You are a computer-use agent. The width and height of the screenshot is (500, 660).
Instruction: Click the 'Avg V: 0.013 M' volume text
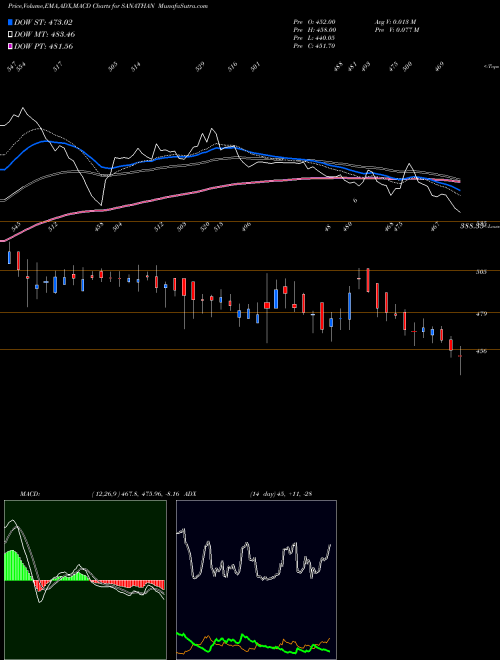point(395,21)
